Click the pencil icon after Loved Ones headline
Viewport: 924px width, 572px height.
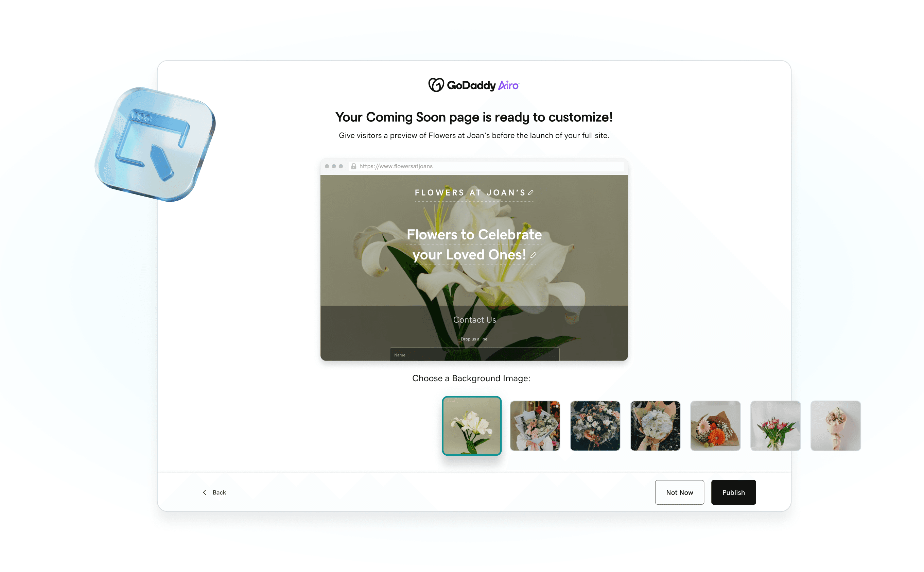click(533, 255)
